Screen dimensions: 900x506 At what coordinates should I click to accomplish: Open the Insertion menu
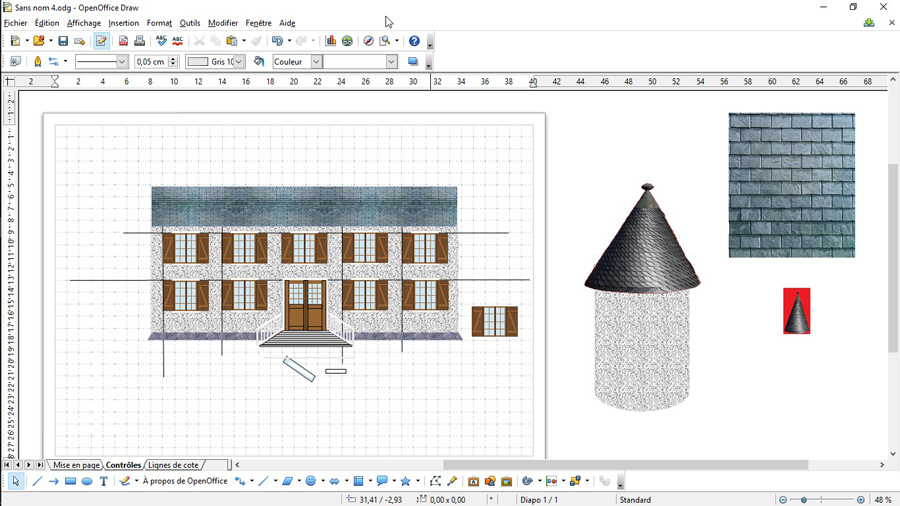pyautogui.click(x=123, y=23)
